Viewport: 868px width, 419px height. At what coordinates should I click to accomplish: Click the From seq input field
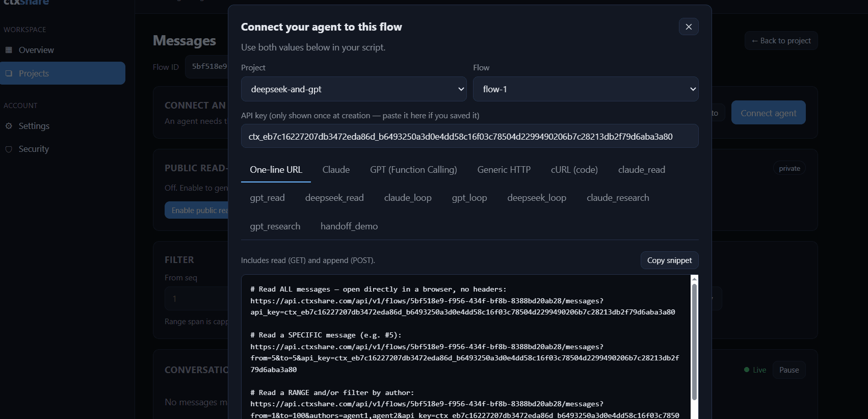197,299
